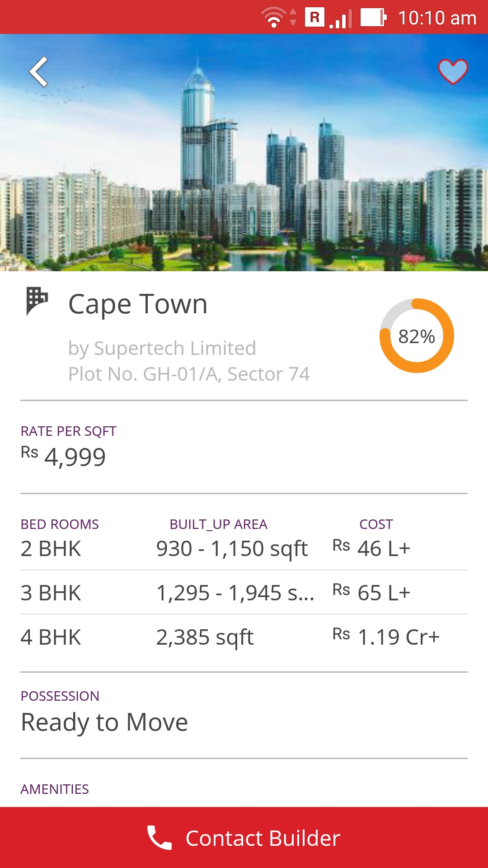Tap the Wi-Fi status icon
Screen dimensions: 488x868
pos(274,18)
